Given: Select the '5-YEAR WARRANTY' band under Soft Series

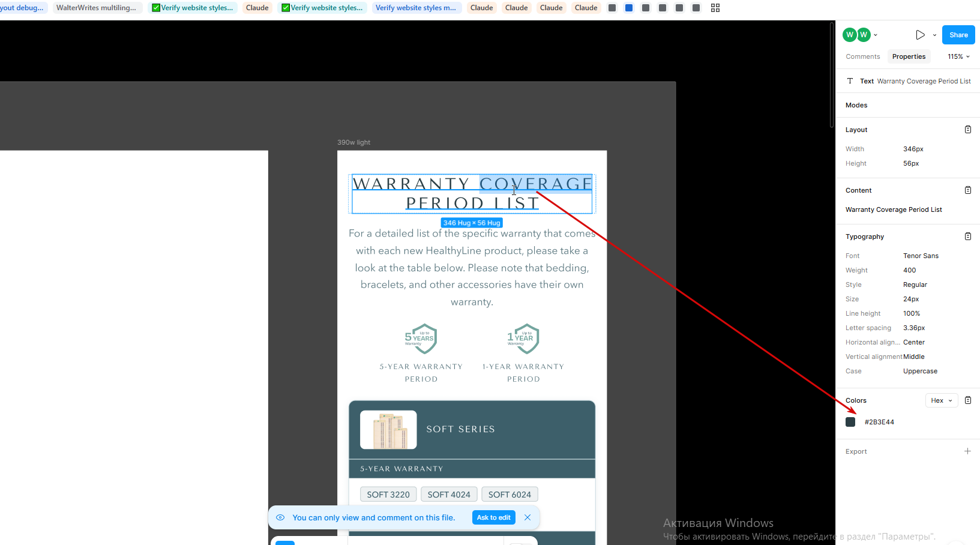Looking at the screenshot, I should coord(472,469).
